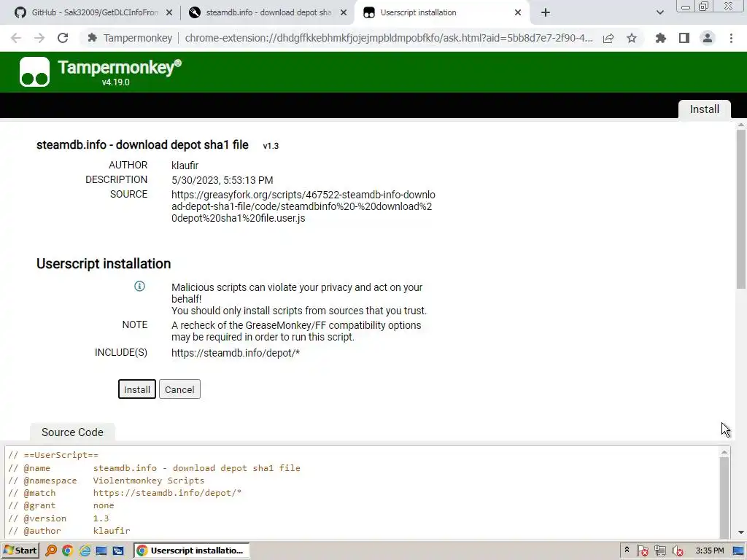747x560 pixels.
Task: Click the Userscript installation taskbar button
Action: coord(191,551)
